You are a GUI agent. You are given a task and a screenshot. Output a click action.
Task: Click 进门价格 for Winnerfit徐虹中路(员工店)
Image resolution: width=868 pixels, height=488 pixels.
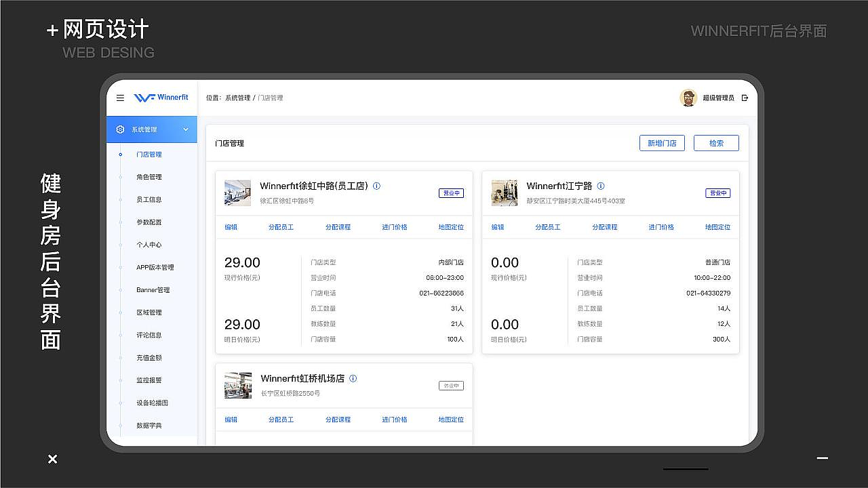coord(395,227)
